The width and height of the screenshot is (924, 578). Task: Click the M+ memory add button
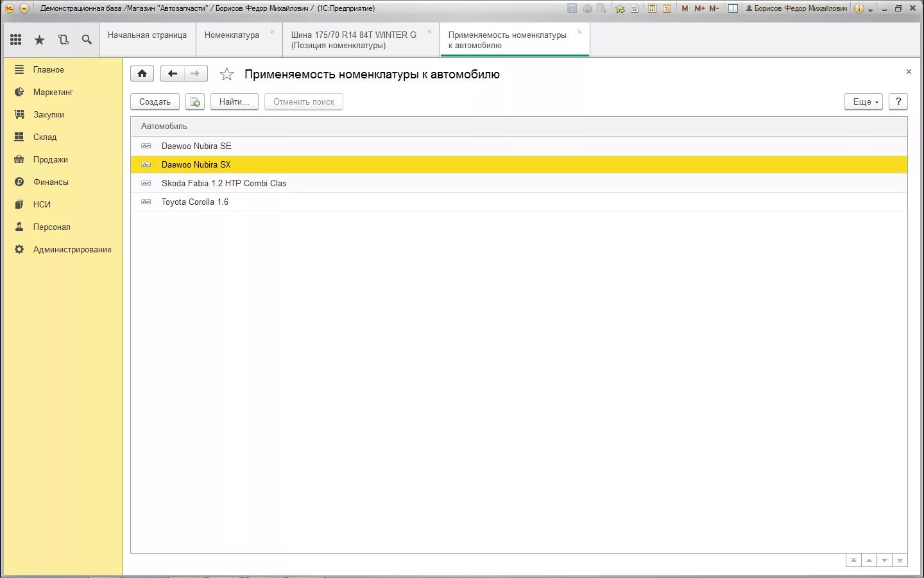pos(699,8)
